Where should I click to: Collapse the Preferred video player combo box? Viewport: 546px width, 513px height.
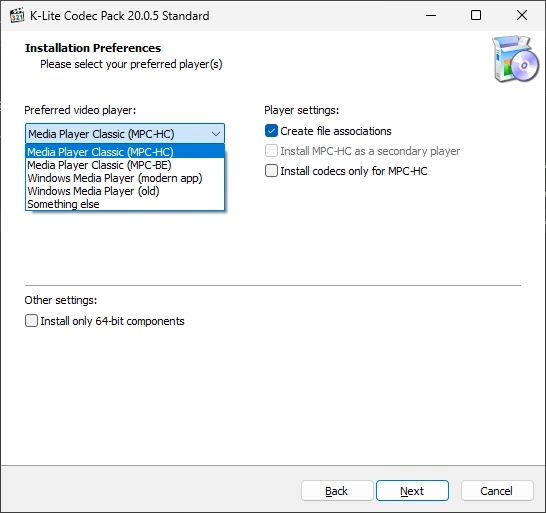point(125,134)
